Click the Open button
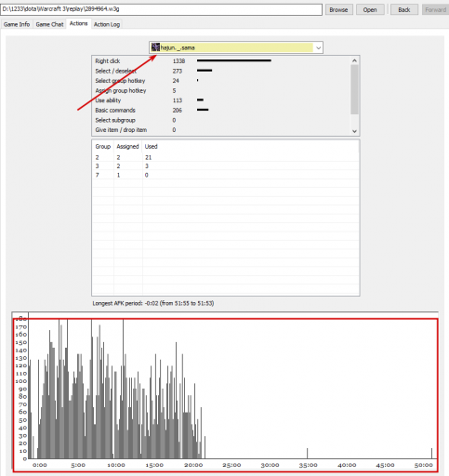The image size is (449, 476). pos(370,9)
